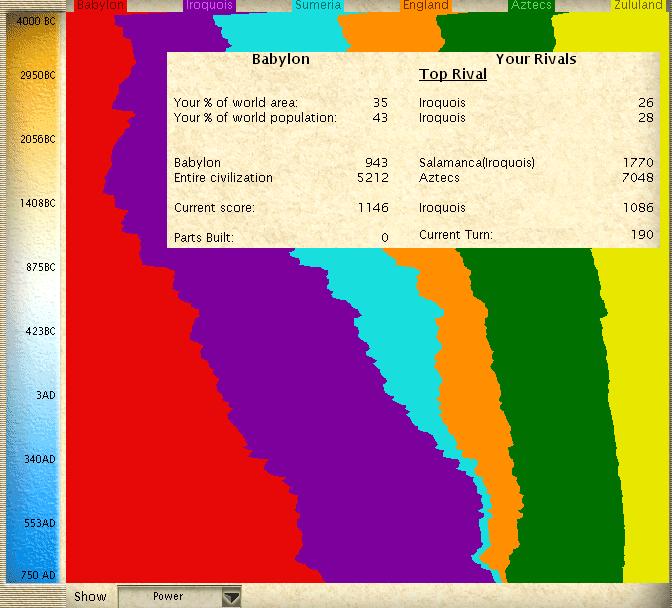Select the Iroquois legend label

[209, 6]
